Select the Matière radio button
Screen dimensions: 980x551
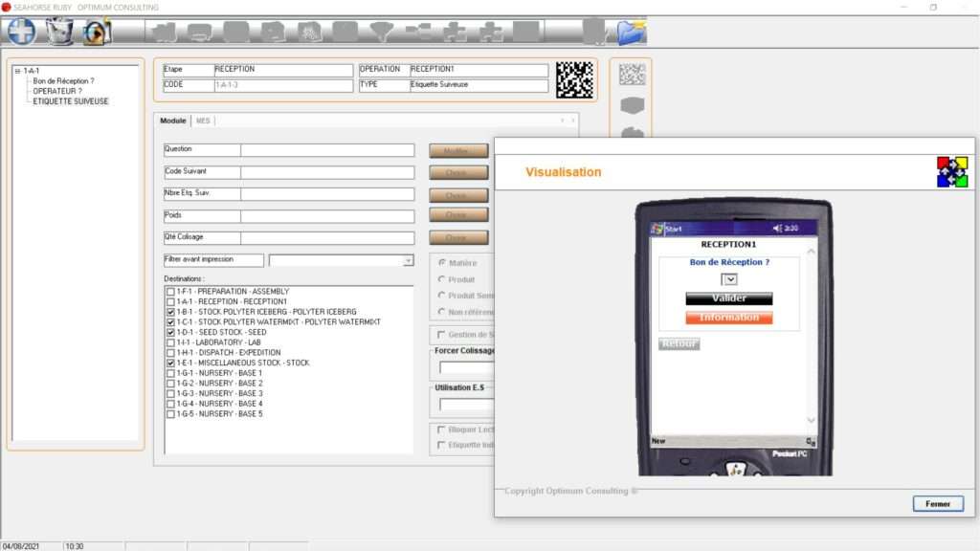(x=441, y=262)
